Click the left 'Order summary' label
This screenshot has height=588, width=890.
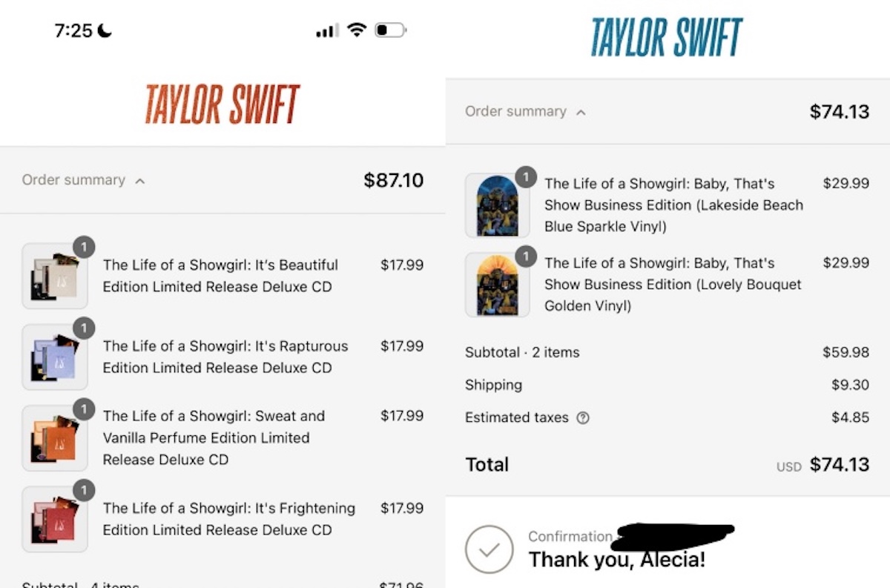[73, 180]
